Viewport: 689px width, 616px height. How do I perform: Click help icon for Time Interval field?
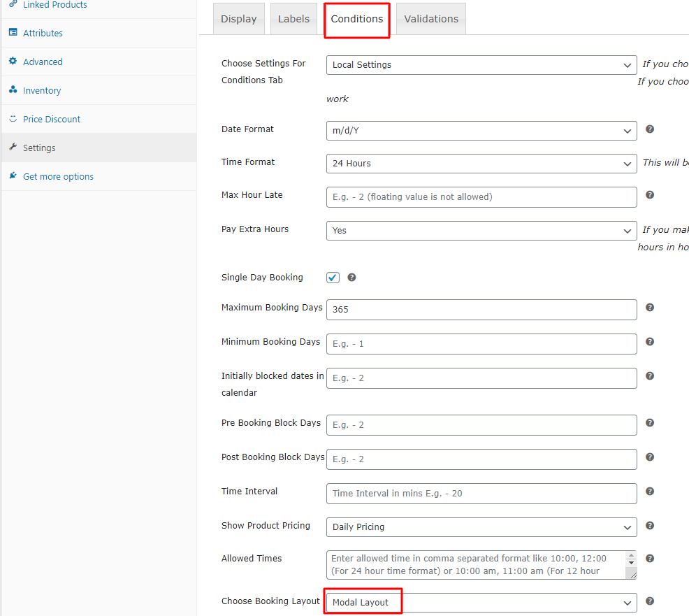650,492
